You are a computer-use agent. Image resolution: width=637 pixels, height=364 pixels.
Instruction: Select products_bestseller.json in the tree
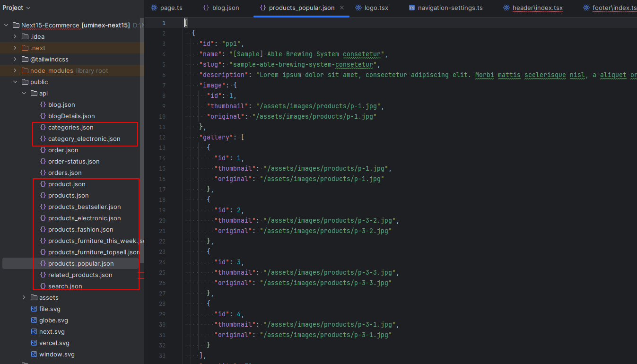(84, 207)
